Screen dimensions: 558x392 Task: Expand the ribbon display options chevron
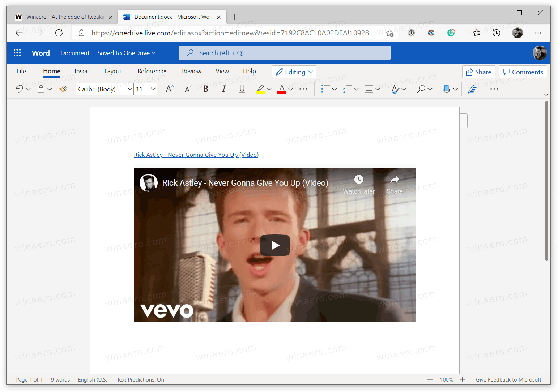(x=546, y=94)
